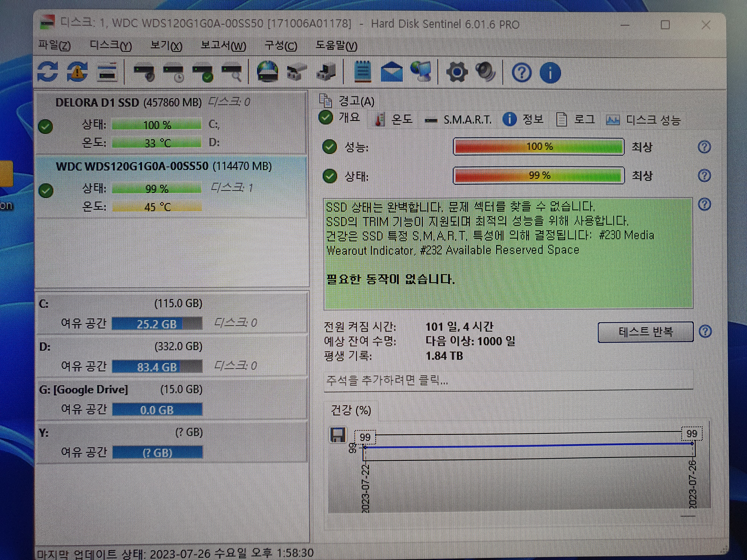Click help icon beside green status text box

pos(704,205)
